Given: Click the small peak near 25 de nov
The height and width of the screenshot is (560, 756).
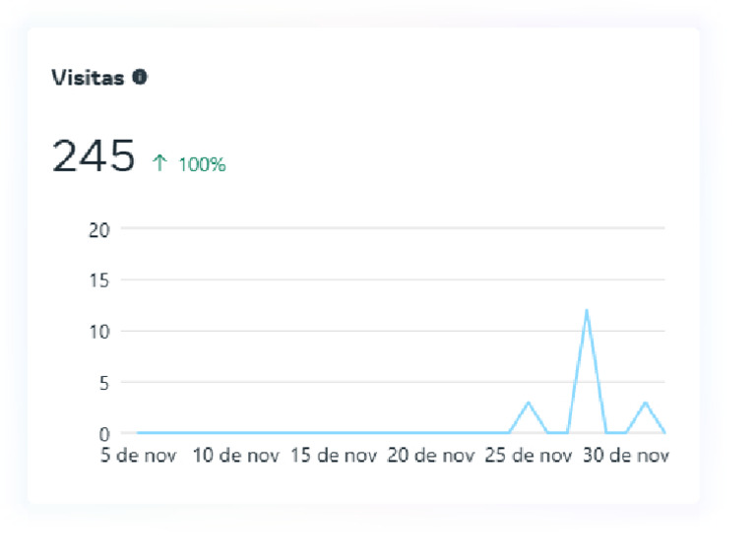Looking at the screenshot, I should [529, 403].
